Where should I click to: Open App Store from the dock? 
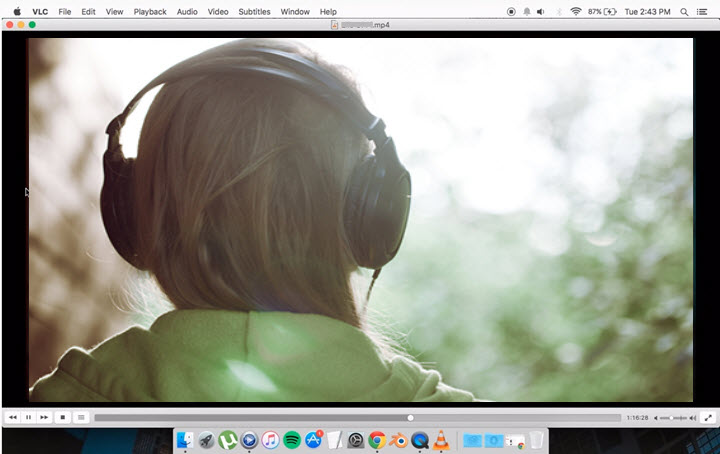[314, 440]
